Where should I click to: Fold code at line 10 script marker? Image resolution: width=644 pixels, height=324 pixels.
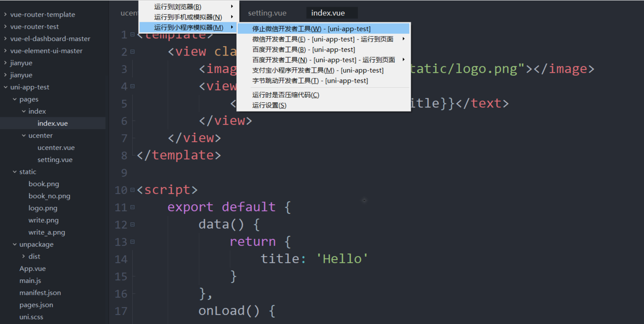(x=132, y=190)
